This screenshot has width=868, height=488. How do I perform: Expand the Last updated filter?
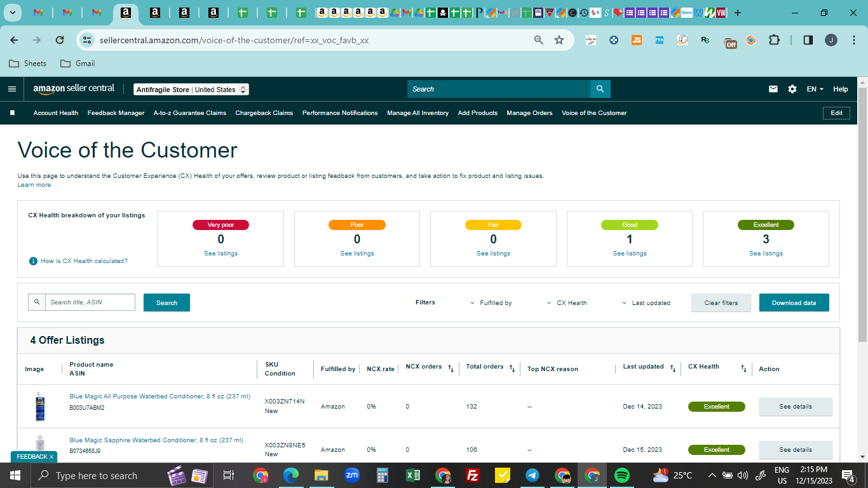click(646, 303)
